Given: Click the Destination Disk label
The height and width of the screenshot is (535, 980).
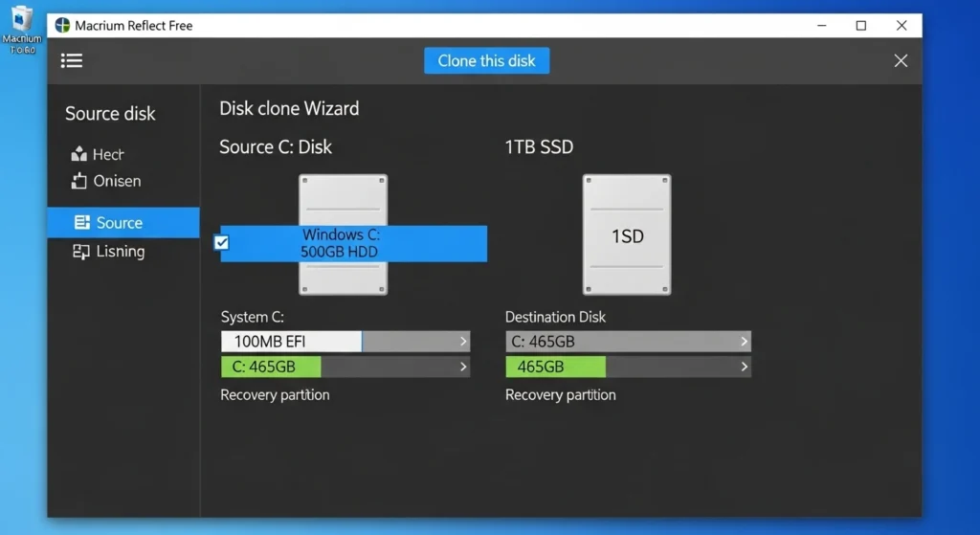Looking at the screenshot, I should pyautogui.click(x=556, y=317).
